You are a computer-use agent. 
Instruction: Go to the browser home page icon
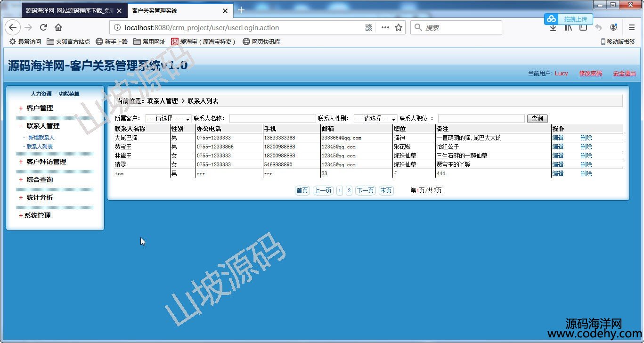coord(58,27)
